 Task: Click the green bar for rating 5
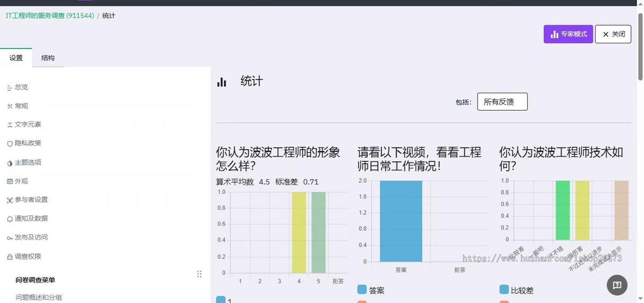pyautogui.click(x=319, y=232)
